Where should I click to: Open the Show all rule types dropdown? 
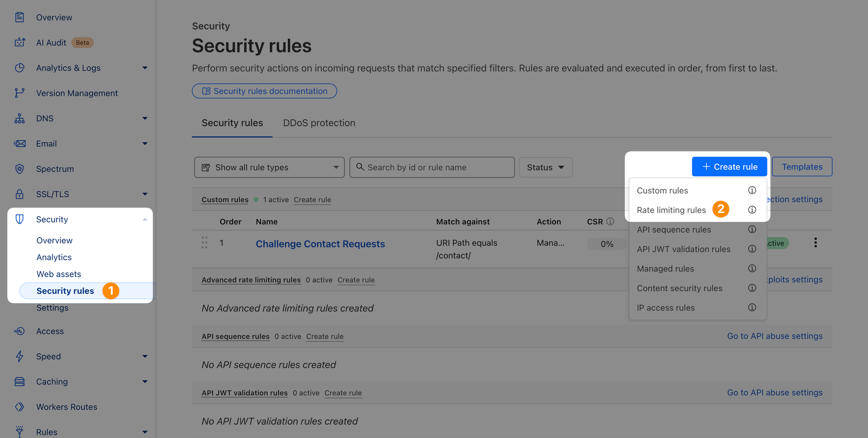(270, 167)
